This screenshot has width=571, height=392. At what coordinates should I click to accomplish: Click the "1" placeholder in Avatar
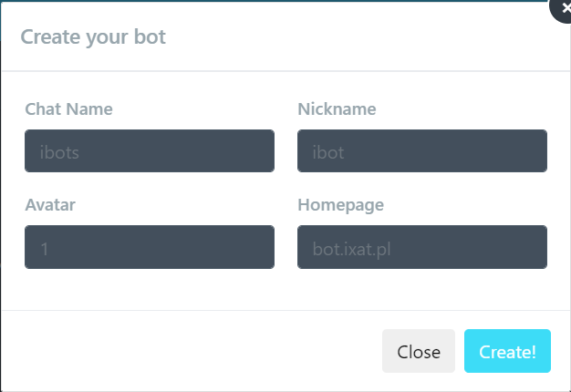pos(44,248)
